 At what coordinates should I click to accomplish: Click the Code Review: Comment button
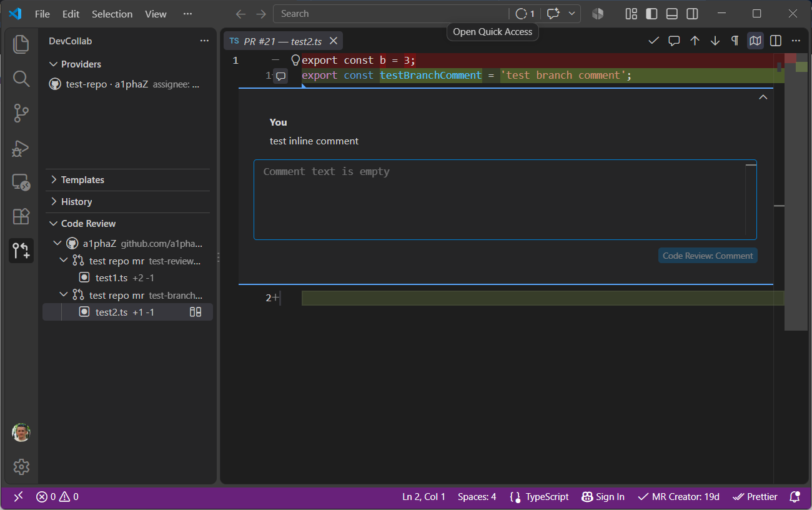pos(708,256)
